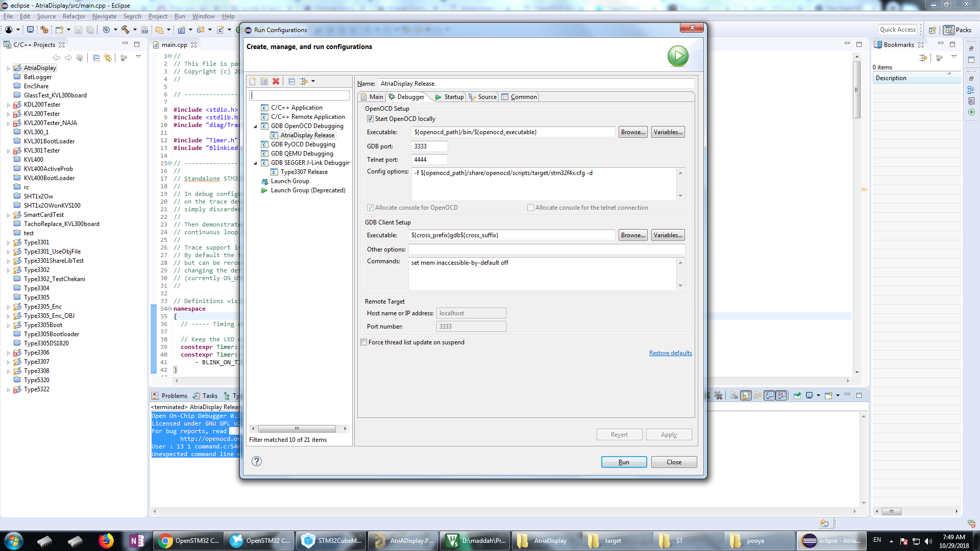This screenshot has width=980, height=551.
Task: Collapse all launch configurations
Action: (x=291, y=81)
